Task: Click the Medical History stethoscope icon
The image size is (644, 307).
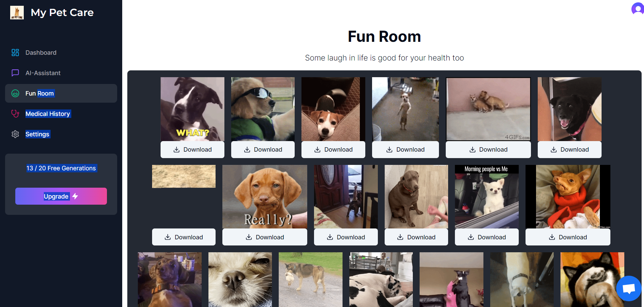Action: point(15,114)
